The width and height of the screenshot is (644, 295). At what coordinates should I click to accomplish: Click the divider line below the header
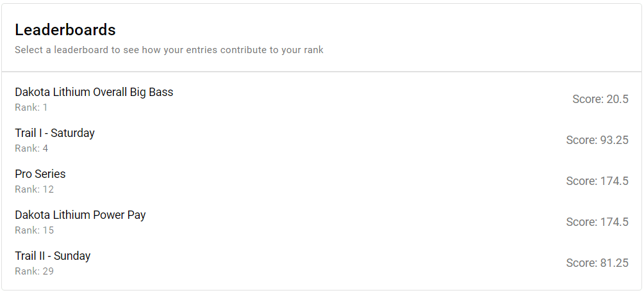(x=322, y=72)
